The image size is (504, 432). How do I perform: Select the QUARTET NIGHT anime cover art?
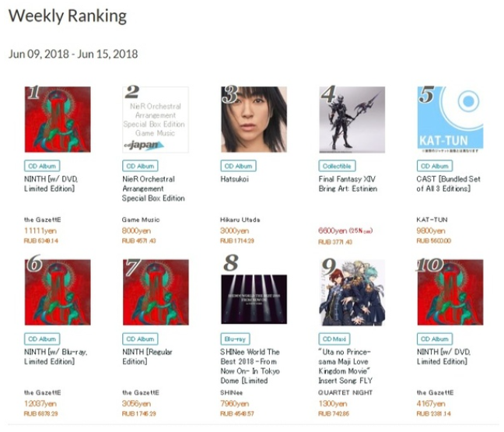click(352, 293)
